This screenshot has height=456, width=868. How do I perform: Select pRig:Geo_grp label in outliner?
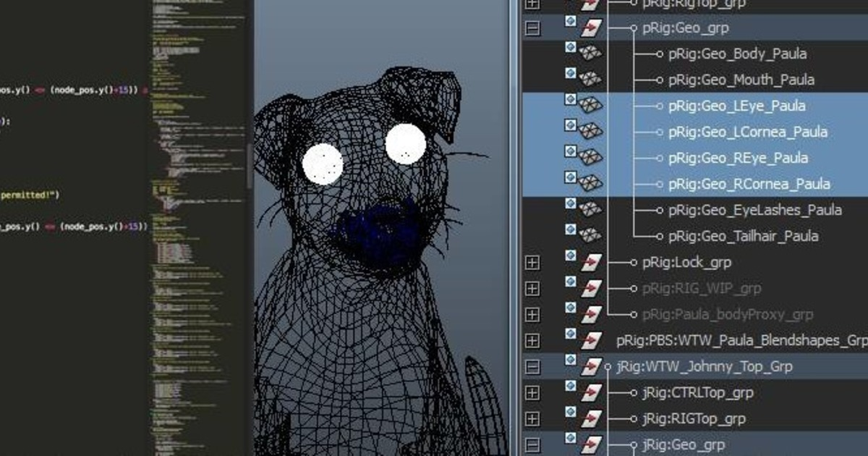pyautogui.click(x=685, y=28)
